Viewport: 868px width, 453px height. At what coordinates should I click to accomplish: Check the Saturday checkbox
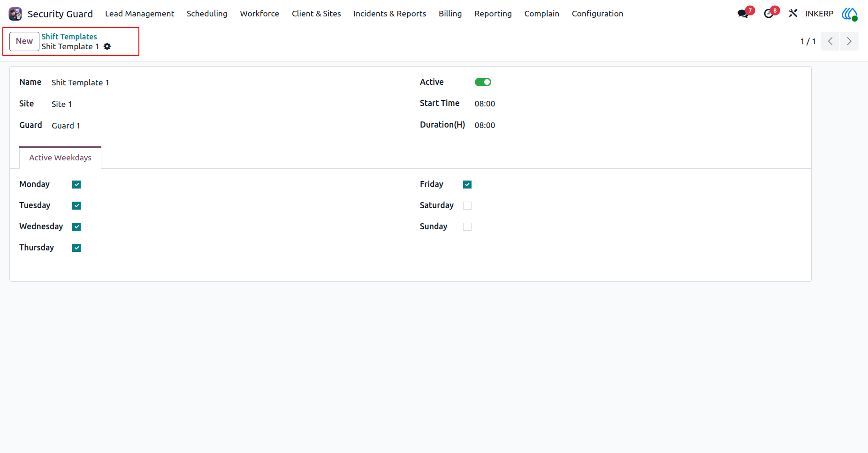[467, 205]
